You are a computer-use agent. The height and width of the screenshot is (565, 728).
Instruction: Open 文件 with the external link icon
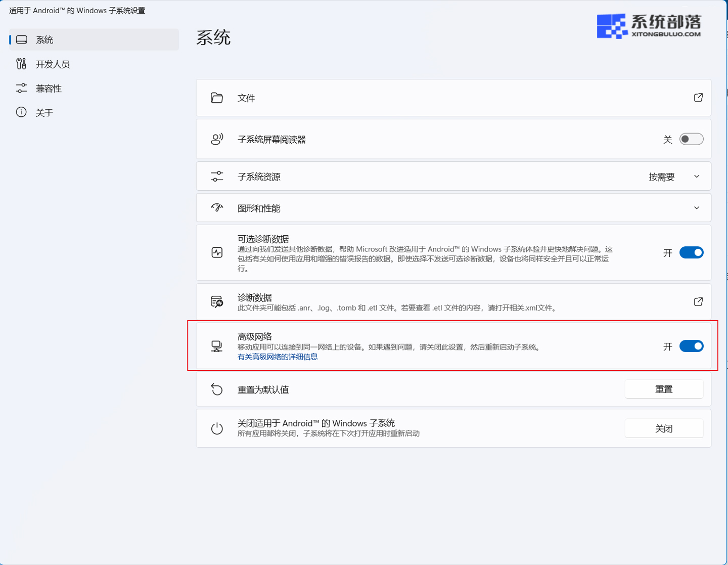point(698,98)
